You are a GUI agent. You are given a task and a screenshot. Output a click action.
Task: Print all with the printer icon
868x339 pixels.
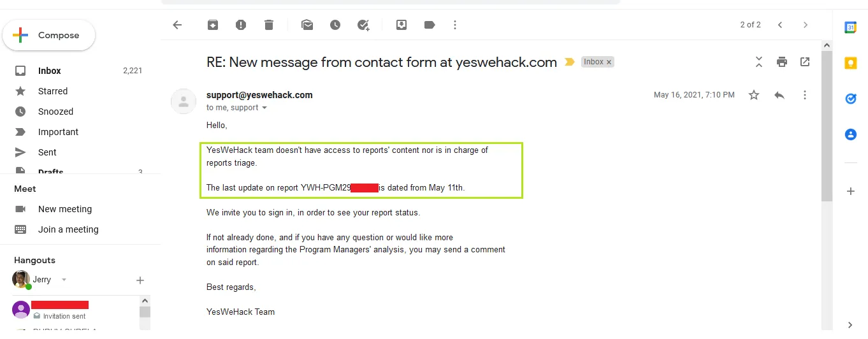(x=781, y=62)
